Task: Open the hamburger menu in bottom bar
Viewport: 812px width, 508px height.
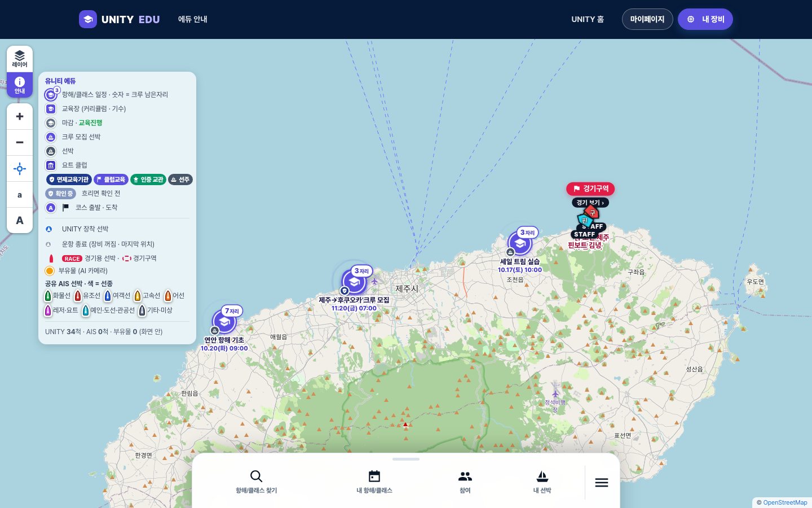Action: tap(602, 483)
